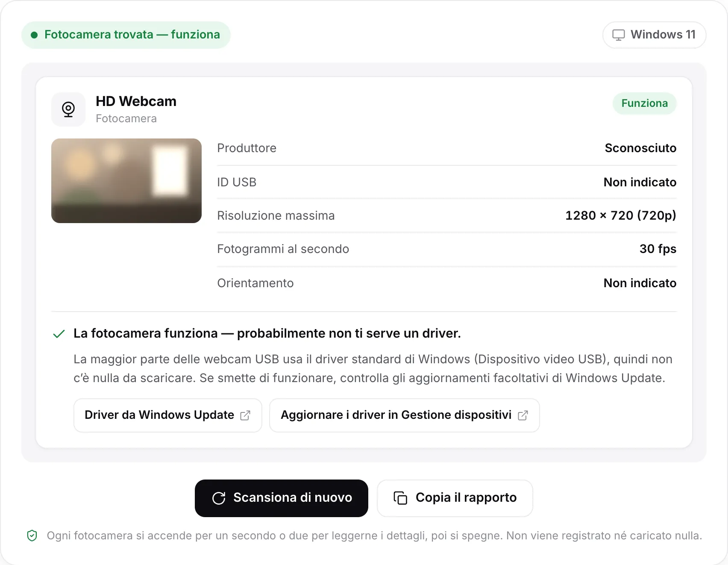Viewport: 728px width, 565px height.
Task: Click the 1280 × 720 (720p) resolution value
Action: (621, 215)
